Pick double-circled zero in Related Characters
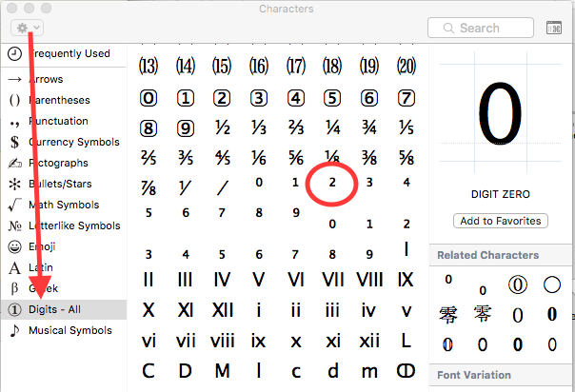Image resolution: width=575 pixels, height=392 pixels. 518,284
